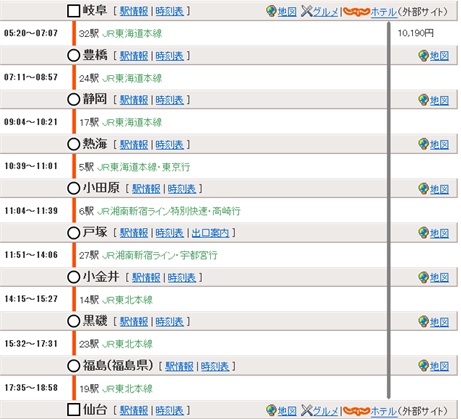Click the globe map icon for 福島(福島県)
Screen dimensions: 461x419
click(423, 366)
